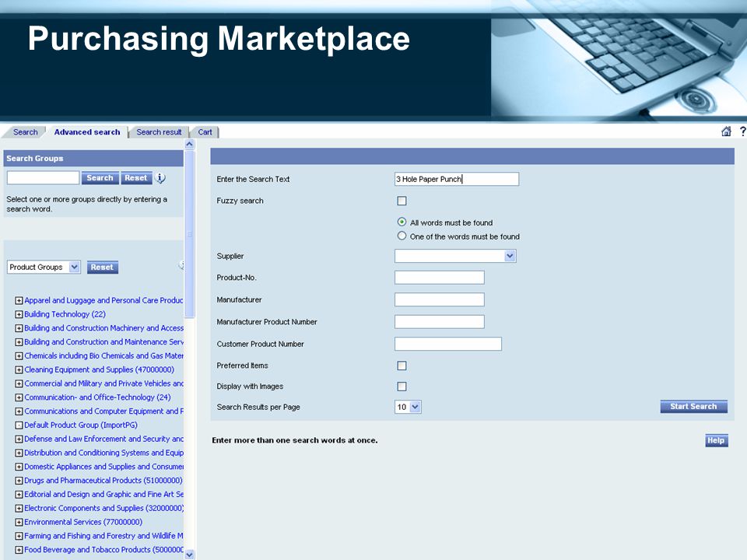The image size is (747, 560).
Task: Focus the Search Groups text field
Action: click(43, 178)
